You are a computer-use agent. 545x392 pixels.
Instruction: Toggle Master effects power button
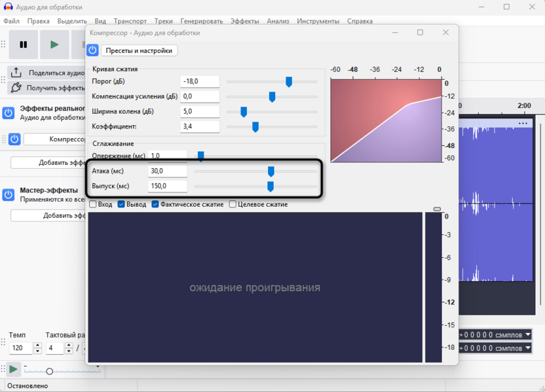[x=9, y=195]
